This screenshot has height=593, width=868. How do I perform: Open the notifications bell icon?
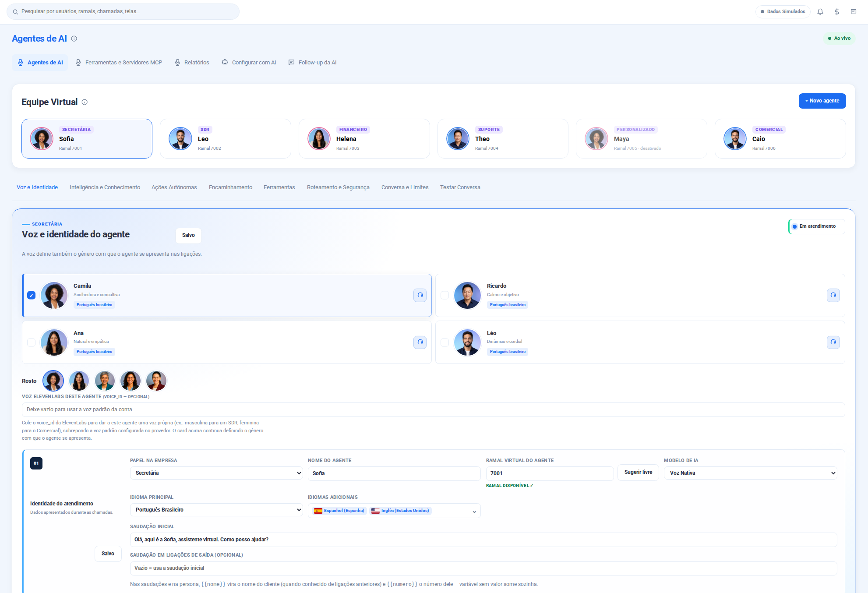[820, 12]
